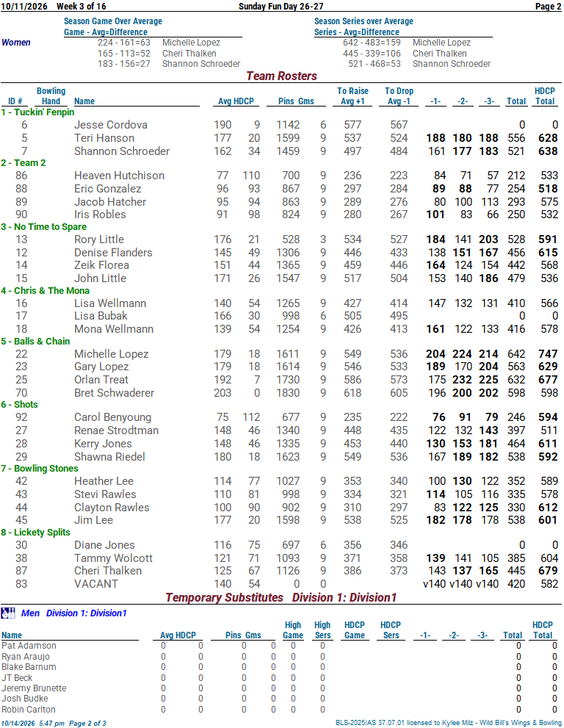Image resolution: width=564 pixels, height=728 pixels.
Task: Select player name 'Teri Hanson'
Action: coord(104,138)
